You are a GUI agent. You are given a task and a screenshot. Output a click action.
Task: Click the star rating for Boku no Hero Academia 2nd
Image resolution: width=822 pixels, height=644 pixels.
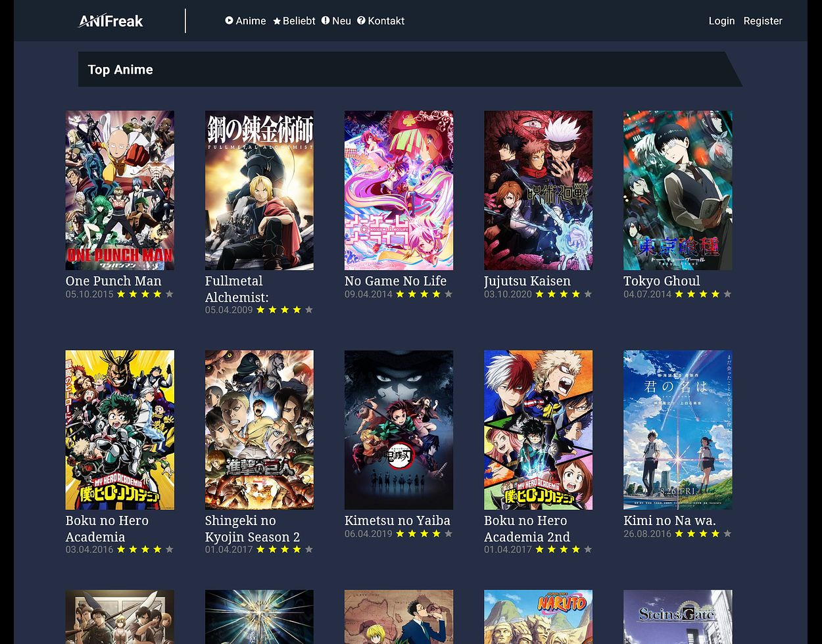coord(564,549)
